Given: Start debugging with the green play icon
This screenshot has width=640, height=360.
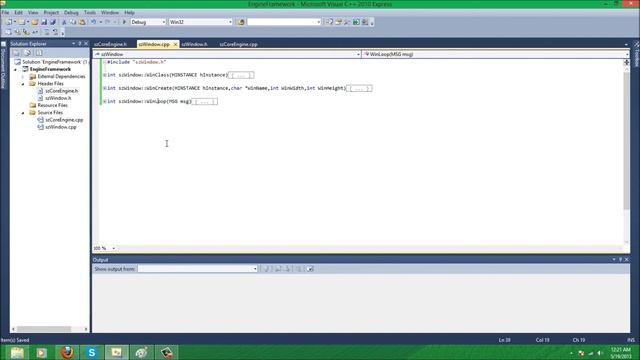Looking at the screenshot, I should click(124, 22).
